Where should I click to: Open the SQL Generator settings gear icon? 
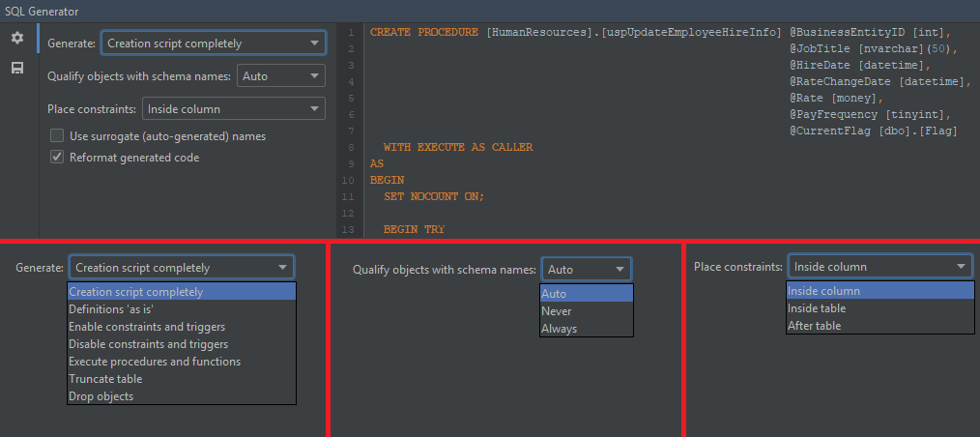point(17,38)
